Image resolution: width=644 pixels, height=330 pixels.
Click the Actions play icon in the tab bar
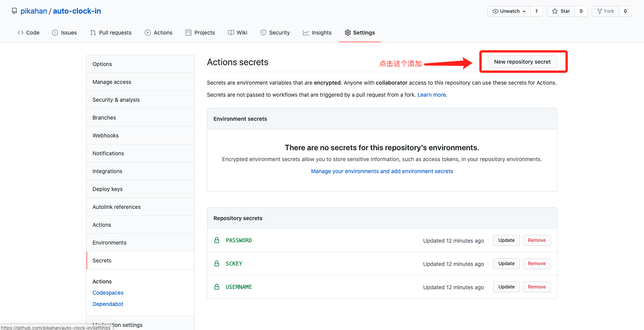[x=148, y=33]
